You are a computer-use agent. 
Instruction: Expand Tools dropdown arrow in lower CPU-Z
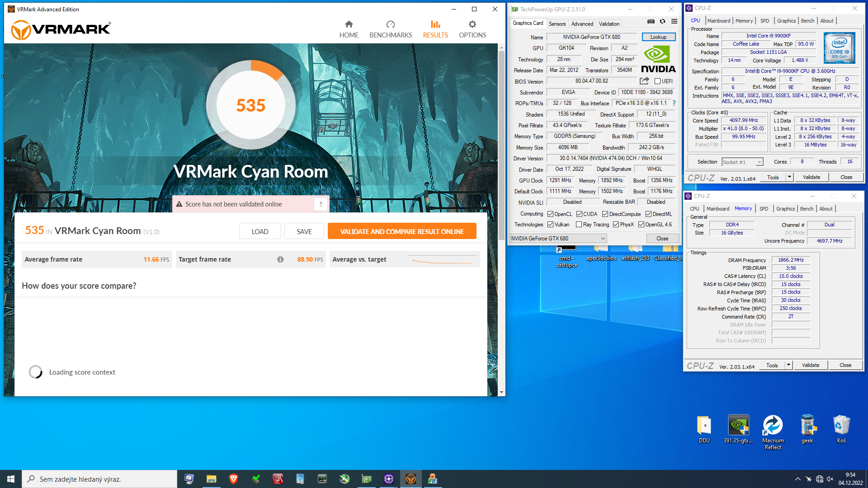pos(788,365)
